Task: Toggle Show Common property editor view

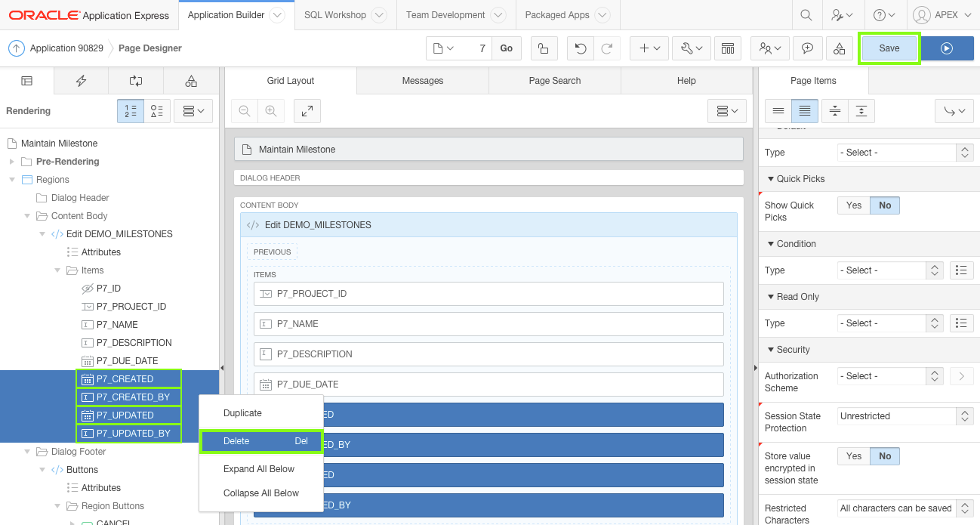Action: point(778,111)
